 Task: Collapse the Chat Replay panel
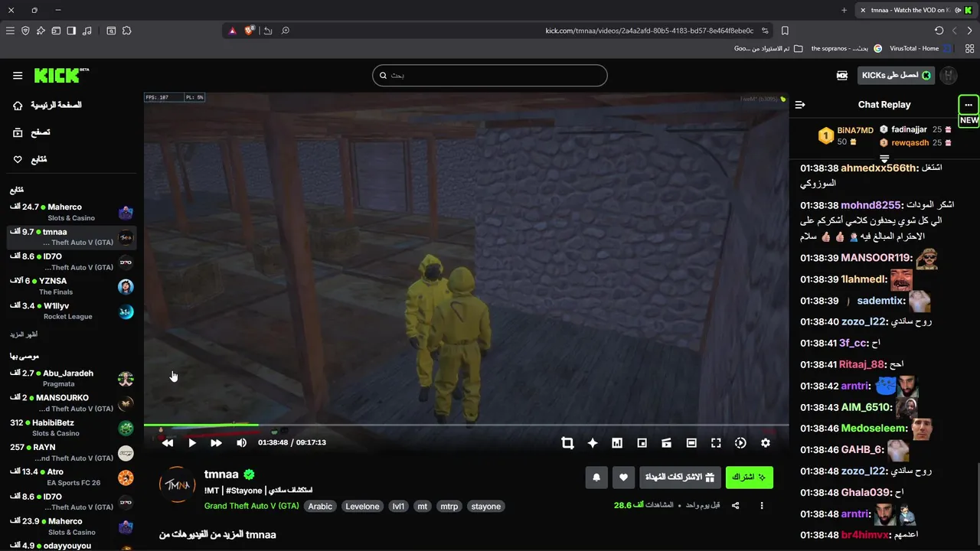point(800,105)
